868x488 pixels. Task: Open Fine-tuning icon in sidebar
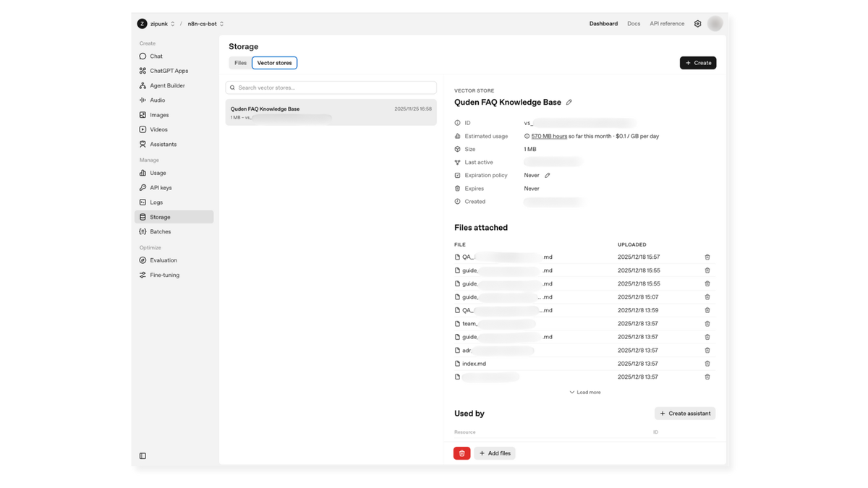point(142,275)
